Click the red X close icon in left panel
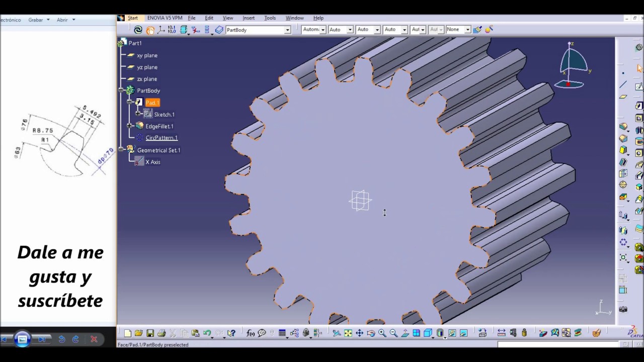Viewport: 644px width, 362px height. tap(94, 339)
